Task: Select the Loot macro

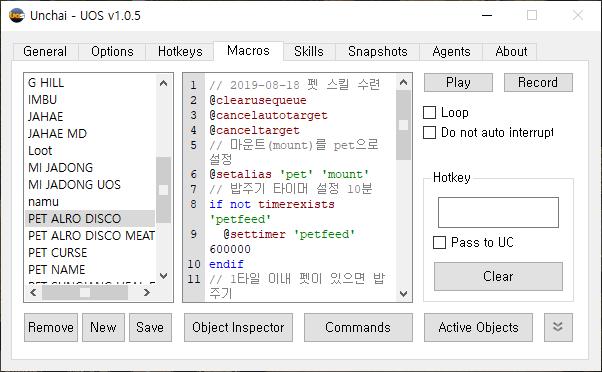Action: (91, 150)
